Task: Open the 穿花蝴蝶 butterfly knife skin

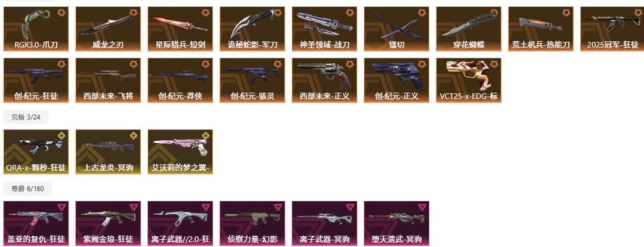Action: (x=469, y=29)
